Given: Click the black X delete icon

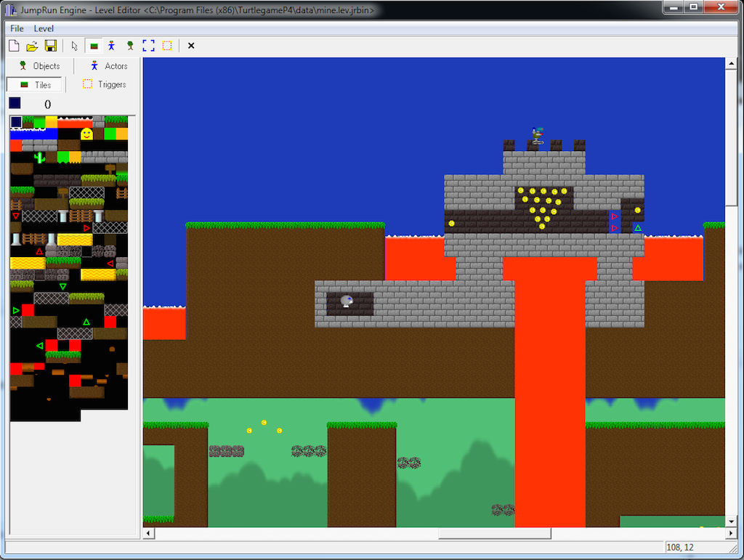Looking at the screenshot, I should (191, 46).
